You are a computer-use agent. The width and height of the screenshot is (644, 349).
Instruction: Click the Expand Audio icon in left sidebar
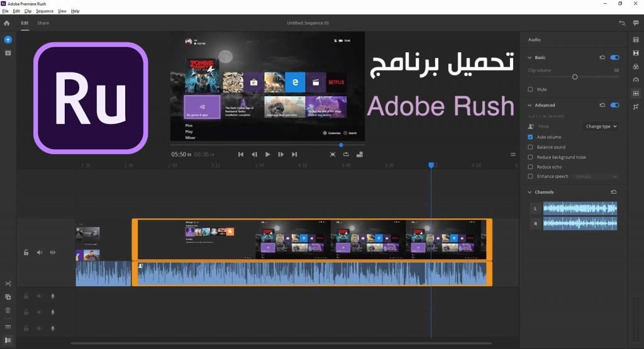click(8, 326)
